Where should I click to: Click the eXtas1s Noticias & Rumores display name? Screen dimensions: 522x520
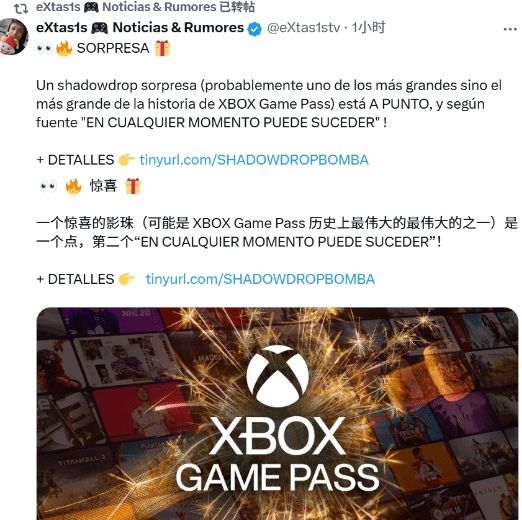(x=140, y=28)
